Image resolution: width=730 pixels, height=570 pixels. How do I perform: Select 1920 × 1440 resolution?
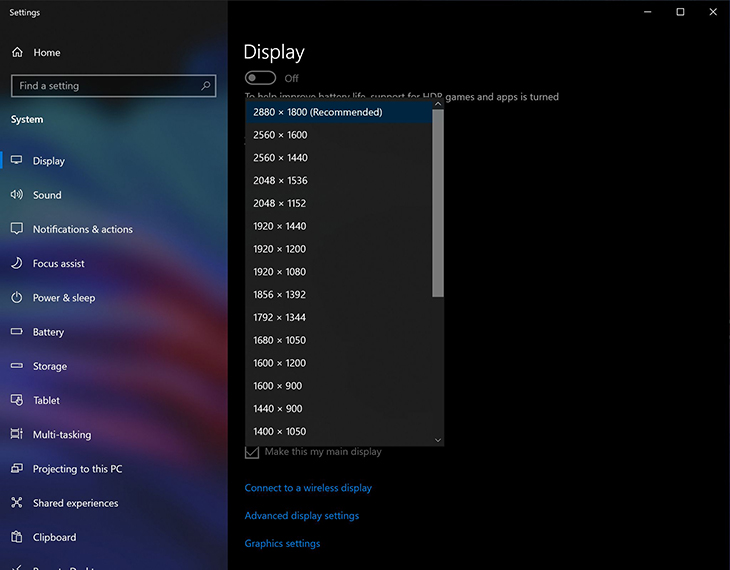pyautogui.click(x=339, y=226)
